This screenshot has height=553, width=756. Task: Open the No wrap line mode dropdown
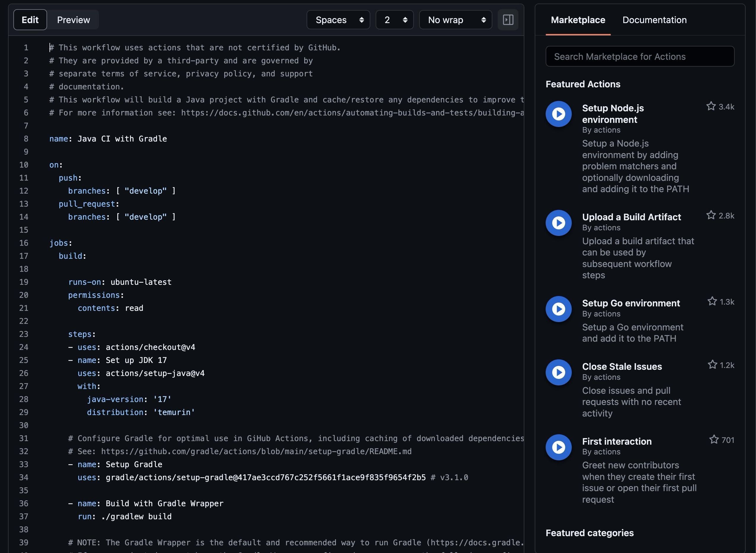coord(456,20)
